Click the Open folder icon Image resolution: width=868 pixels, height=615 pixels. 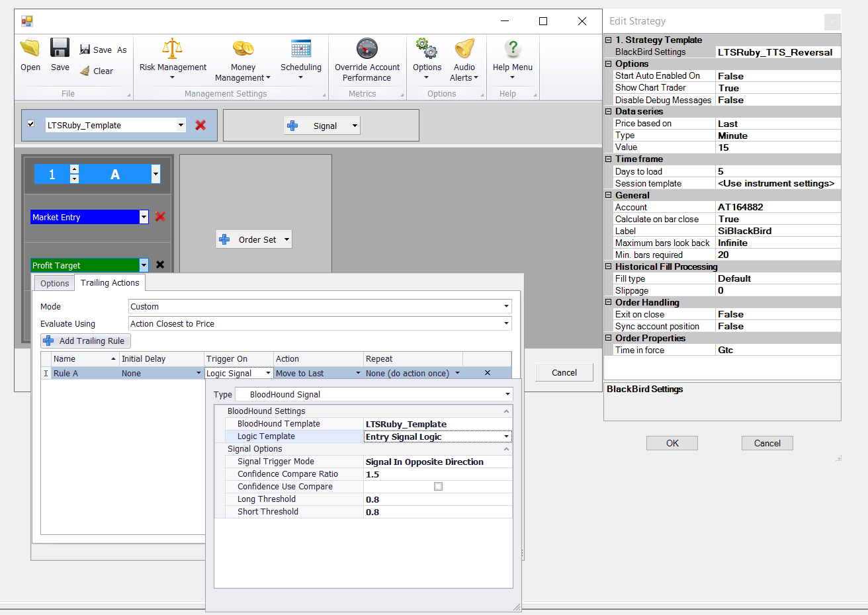(x=30, y=48)
